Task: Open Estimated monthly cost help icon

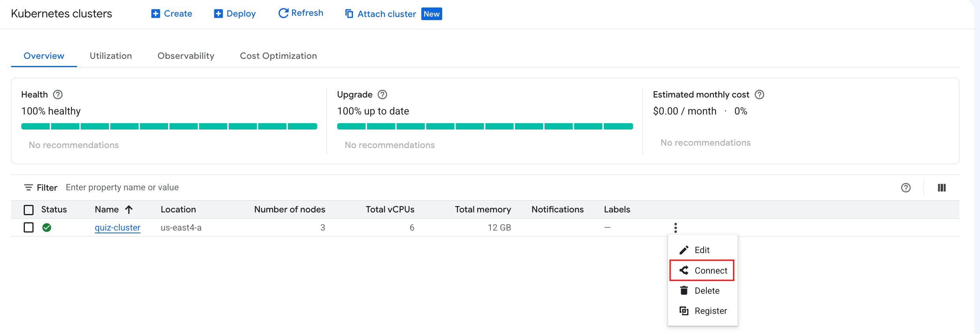Action: click(759, 94)
